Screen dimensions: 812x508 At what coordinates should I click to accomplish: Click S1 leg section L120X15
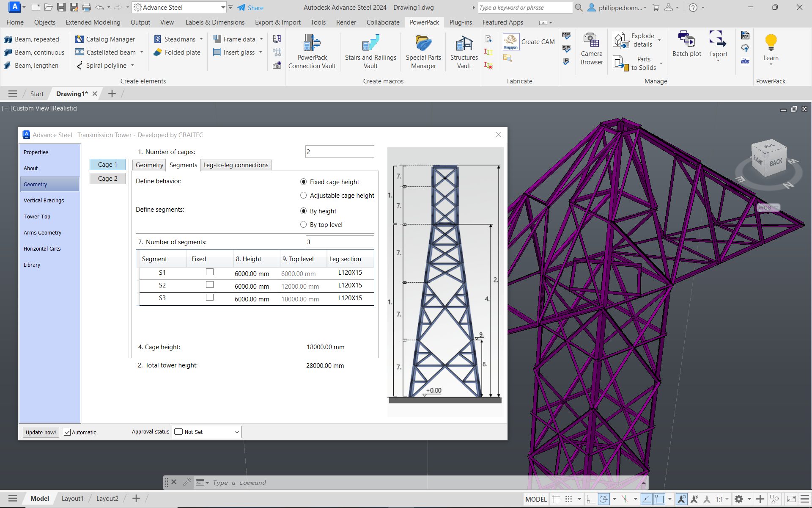click(350, 273)
